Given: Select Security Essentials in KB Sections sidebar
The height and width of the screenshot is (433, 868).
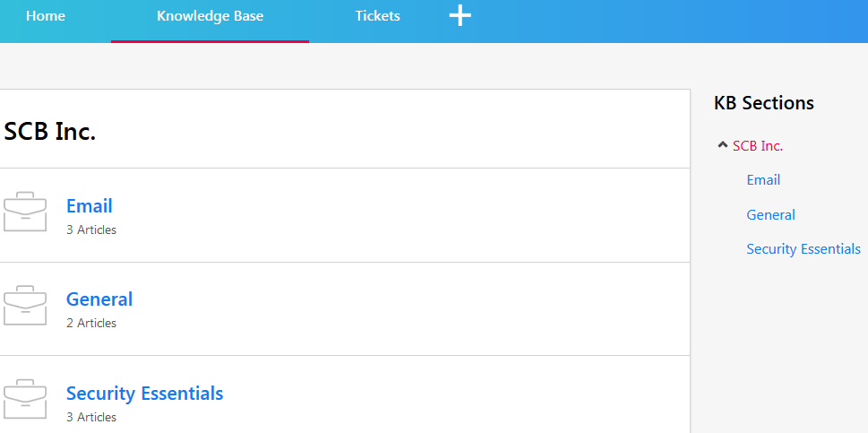Looking at the screenshot, I should tap(804, 249).
